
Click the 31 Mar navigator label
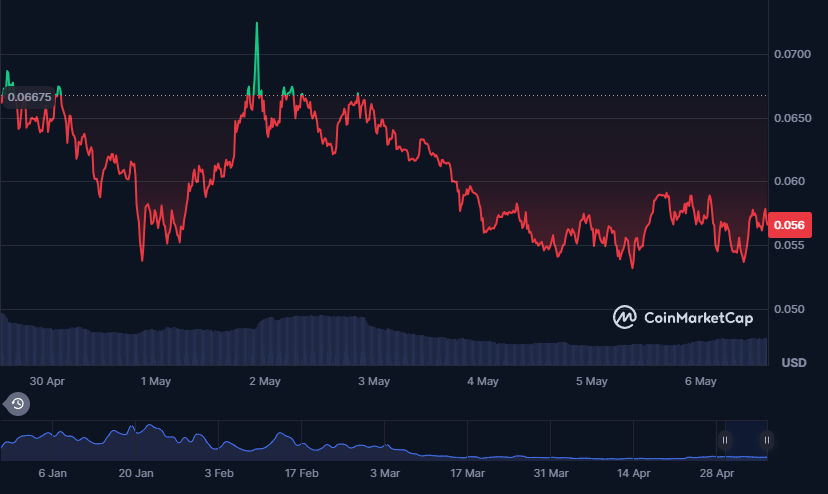(x=551, y=473)
